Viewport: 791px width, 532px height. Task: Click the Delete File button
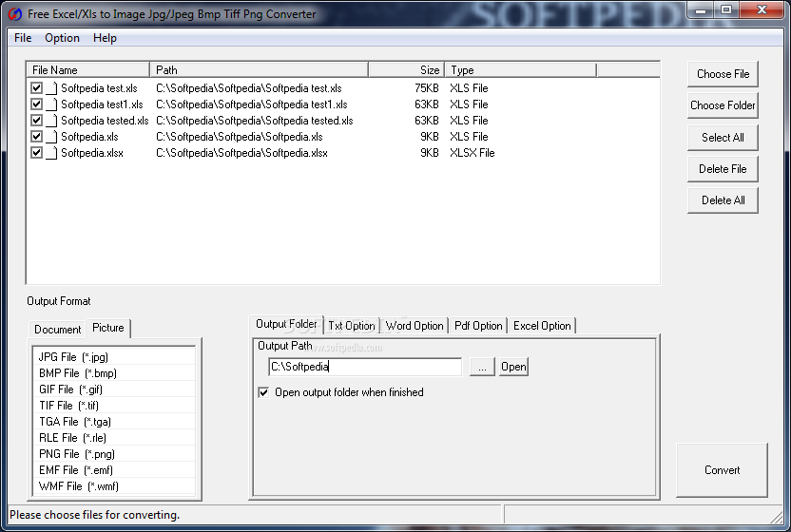(x=723, y=169)
